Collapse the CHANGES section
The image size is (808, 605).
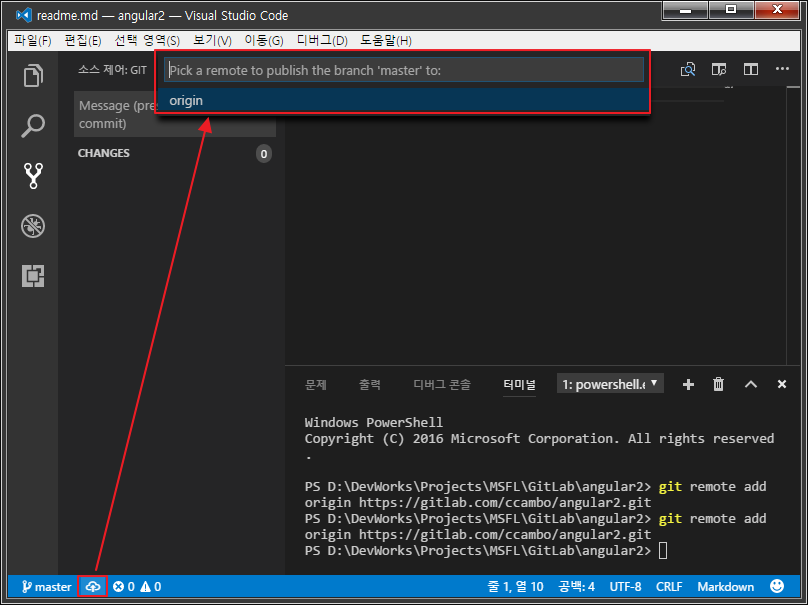coord(104,153)
